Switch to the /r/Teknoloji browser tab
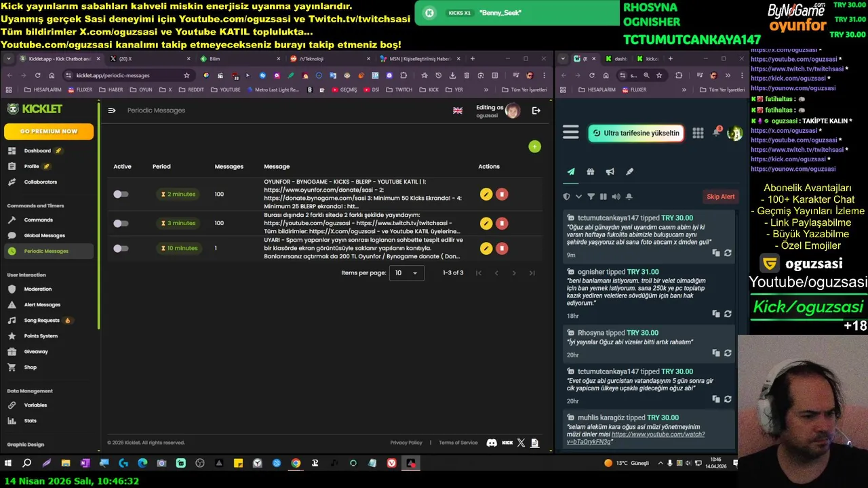Viewport: 868px width, 488px height. pos(329,59)
